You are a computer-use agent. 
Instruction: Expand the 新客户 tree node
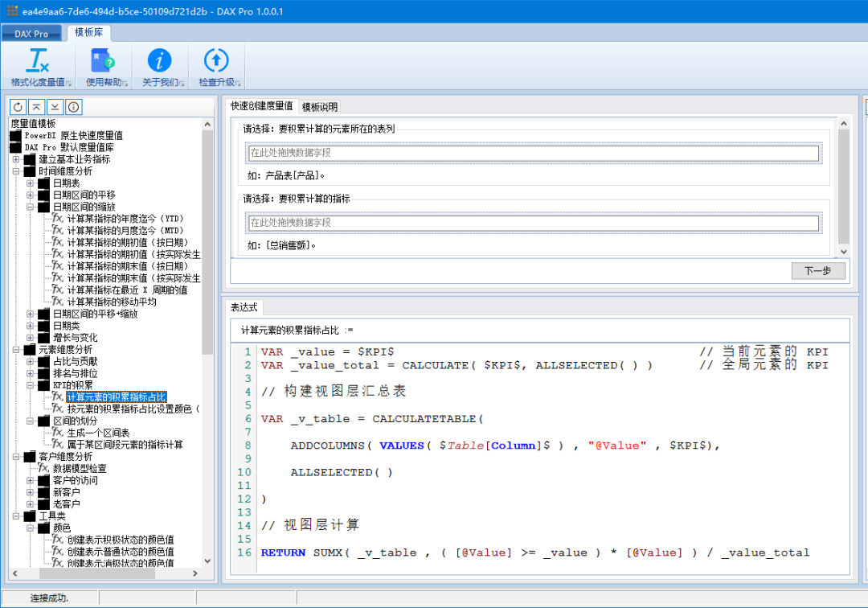pos(31,492)
